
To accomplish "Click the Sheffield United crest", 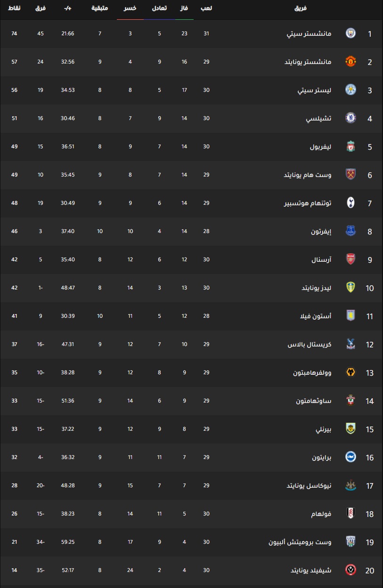I will click(x=350, y=570).
